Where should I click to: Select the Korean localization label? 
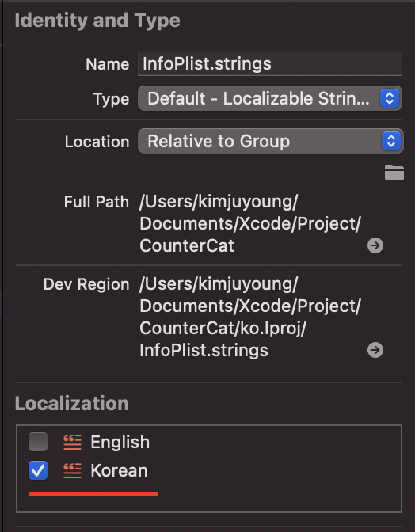(119, 470)
